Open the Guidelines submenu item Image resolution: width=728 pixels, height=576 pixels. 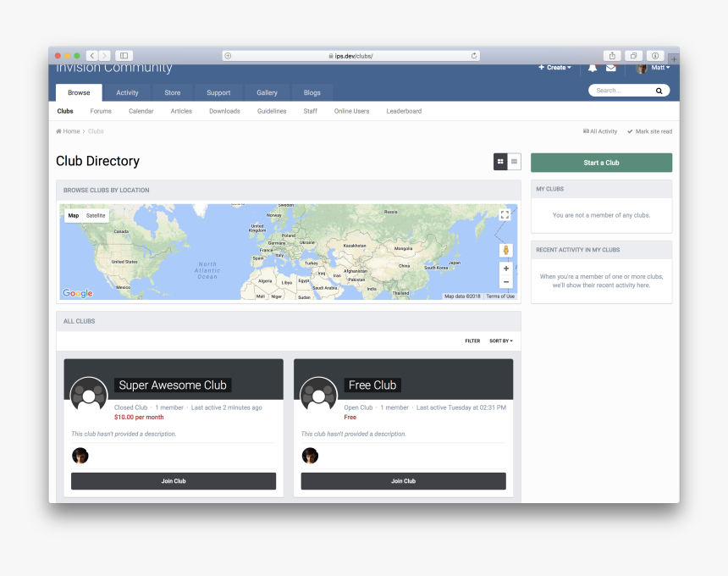coord(272,111)
